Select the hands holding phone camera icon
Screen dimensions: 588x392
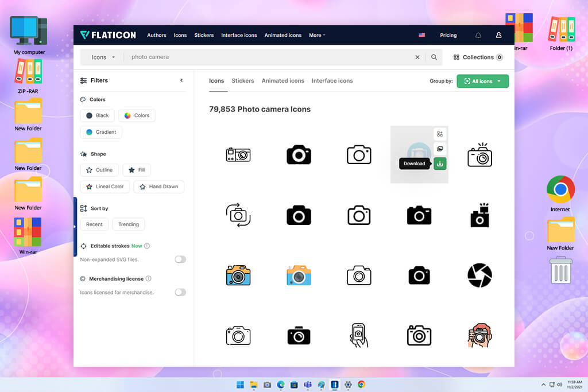click(359, 336)
